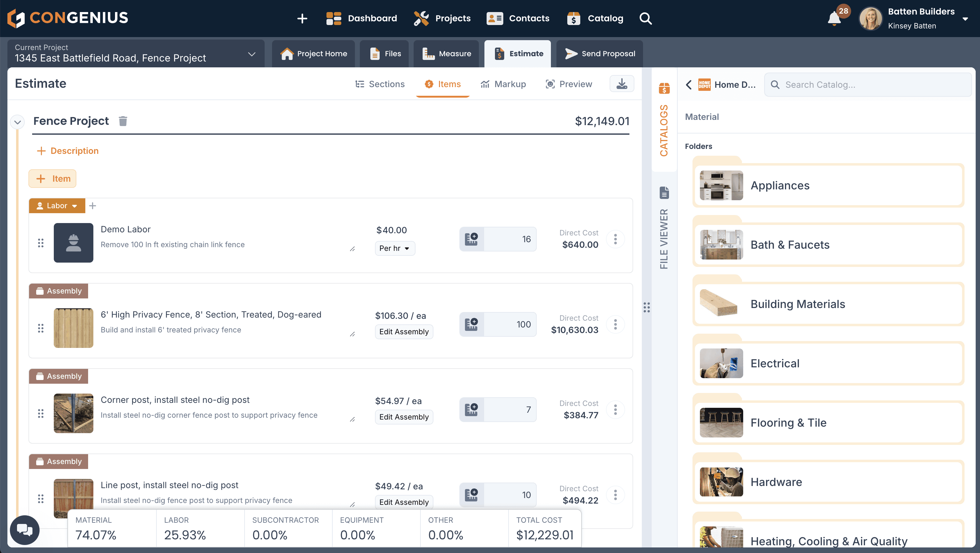Click the File Viewer side panel icon
This screenshot has height=553, width=980.
coord(664,193)
